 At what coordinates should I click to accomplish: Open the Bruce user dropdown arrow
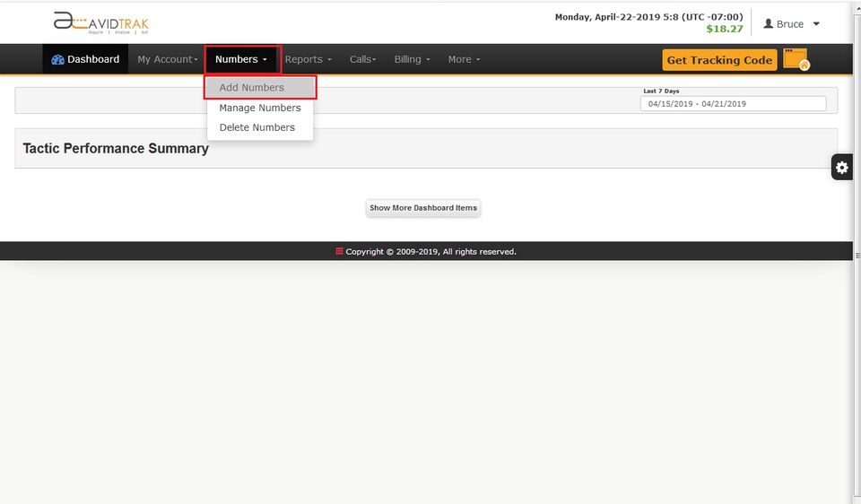tap(816, 23)
